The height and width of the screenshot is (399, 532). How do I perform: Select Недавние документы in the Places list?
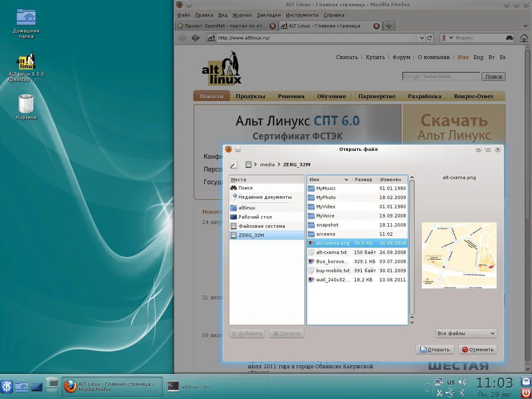point(267,197)
